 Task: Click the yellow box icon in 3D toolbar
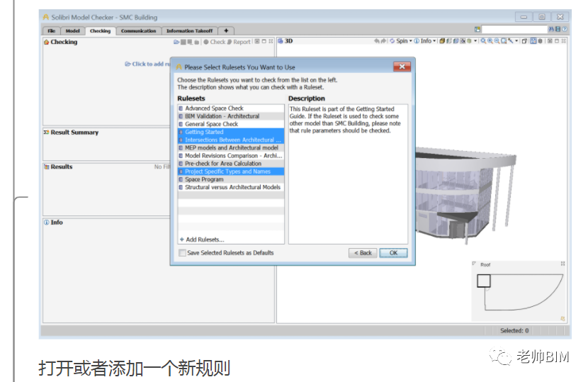[x=442, y=41]
